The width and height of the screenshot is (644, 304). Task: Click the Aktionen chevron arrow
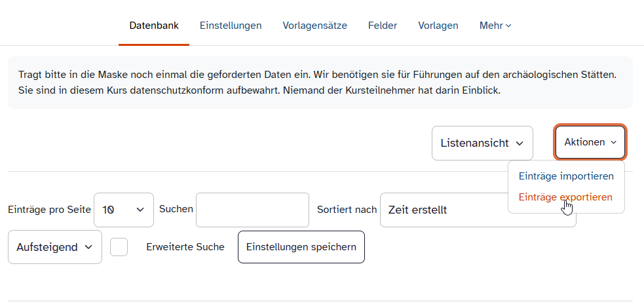[613, 142]
